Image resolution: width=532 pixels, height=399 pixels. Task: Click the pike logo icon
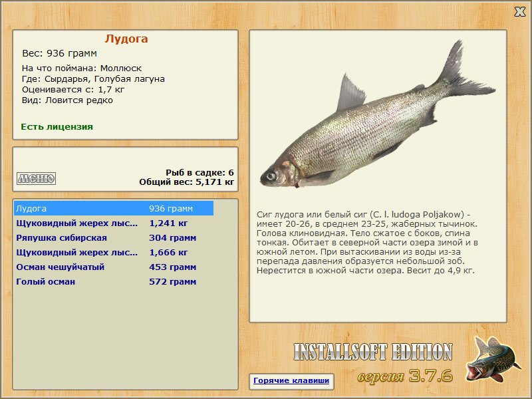(492, 360)
